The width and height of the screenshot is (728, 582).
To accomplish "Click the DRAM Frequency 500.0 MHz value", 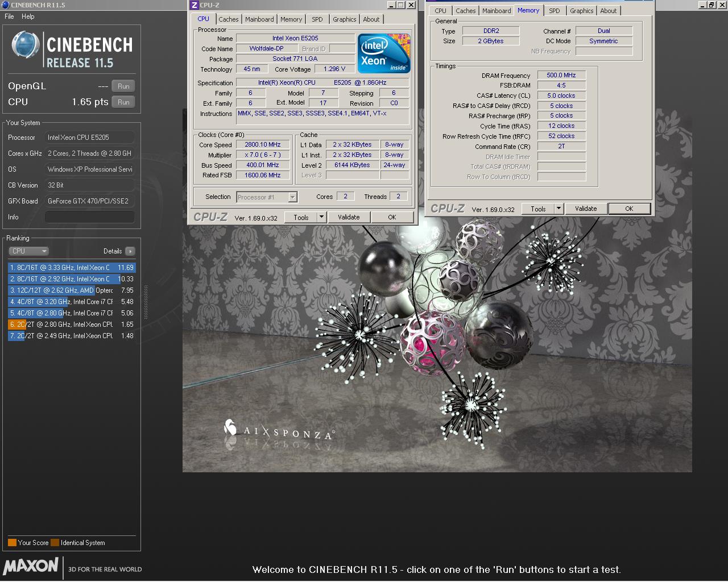I will [x=561, y=75].
